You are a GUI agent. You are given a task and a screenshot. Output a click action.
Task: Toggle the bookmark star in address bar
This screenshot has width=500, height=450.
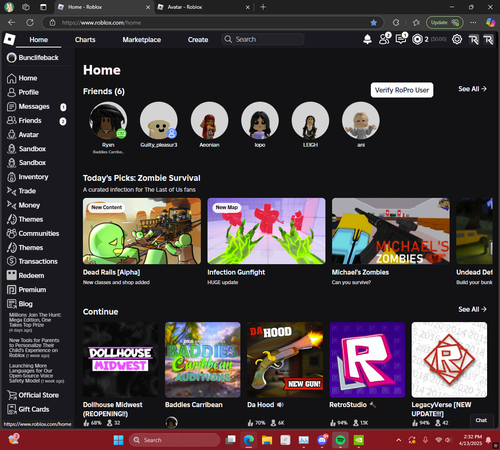point(374,23)
